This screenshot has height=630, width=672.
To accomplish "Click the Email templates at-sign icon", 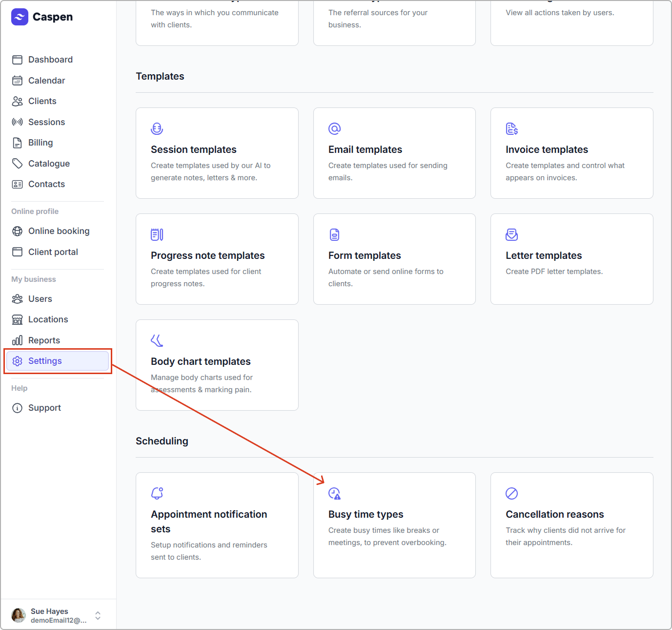I will (334, 129).
